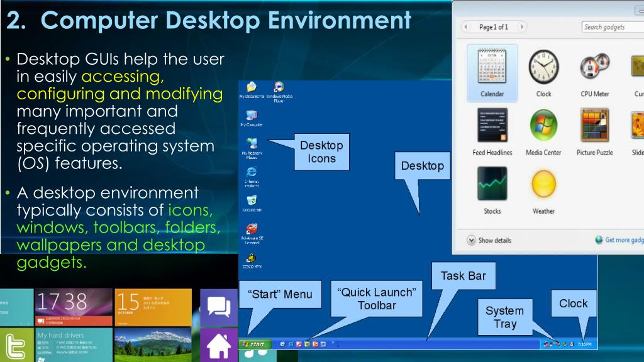Click the red message strip under the clock tile

pyautogui.click(x=74, y=321)
